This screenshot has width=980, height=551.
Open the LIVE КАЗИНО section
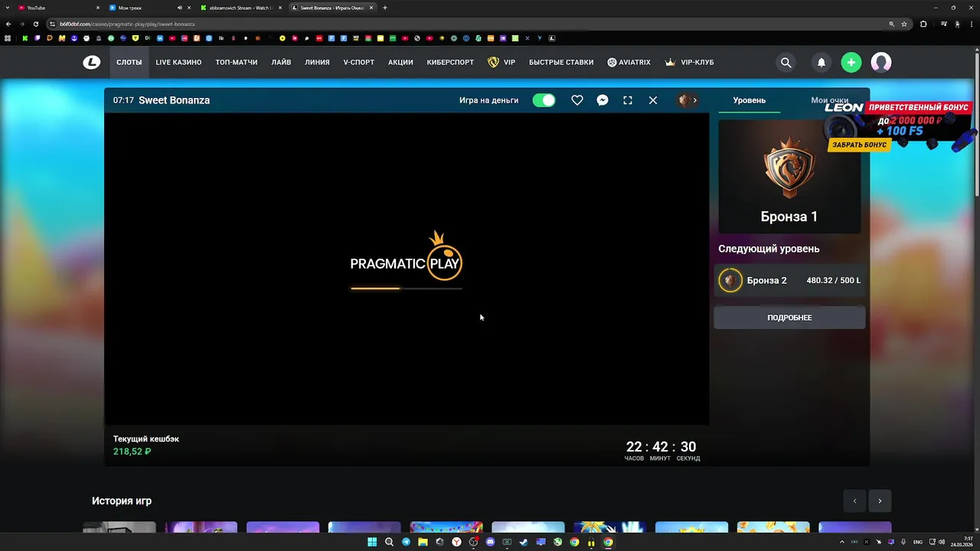click(178, 63)
